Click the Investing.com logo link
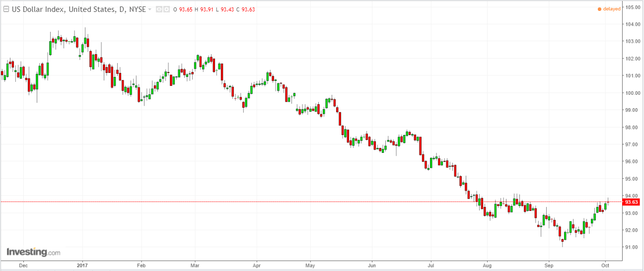Image resolution: width=644 pixels, height=271 pixels. click(33, 252)
